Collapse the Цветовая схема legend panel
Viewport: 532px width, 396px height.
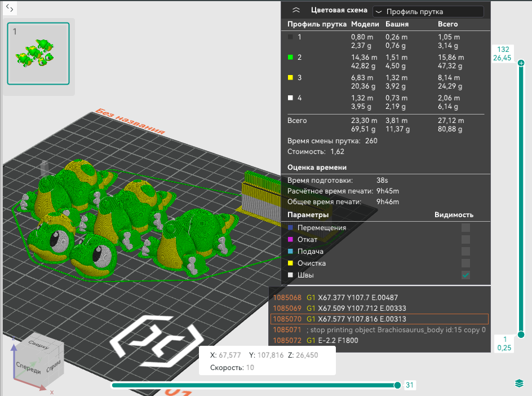pos(296,10)
